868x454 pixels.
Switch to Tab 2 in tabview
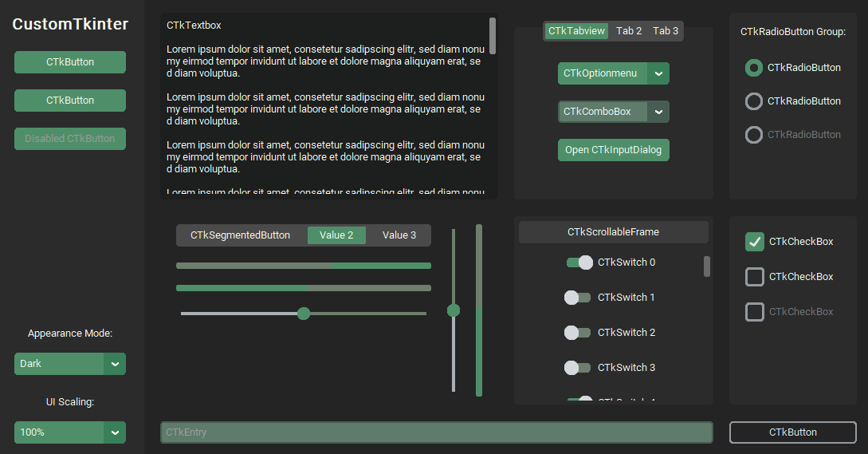[x=629, y=31]
